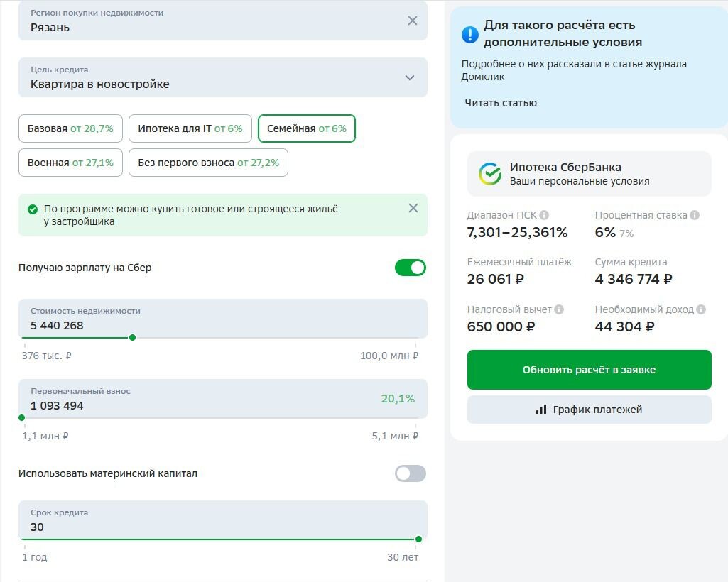Click Обновить расчёт в заявке button
The image size is (728, 582).
[x=590, y=370]
